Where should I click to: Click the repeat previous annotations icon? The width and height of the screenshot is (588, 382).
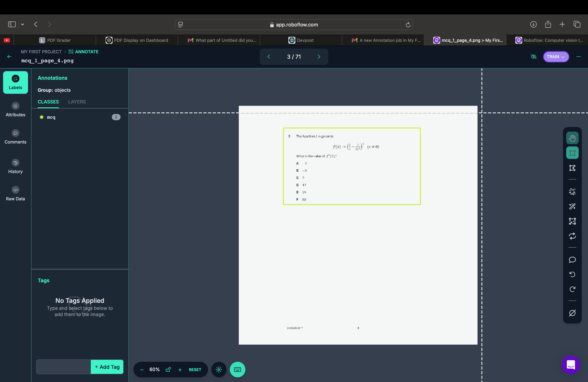point(572,236)
